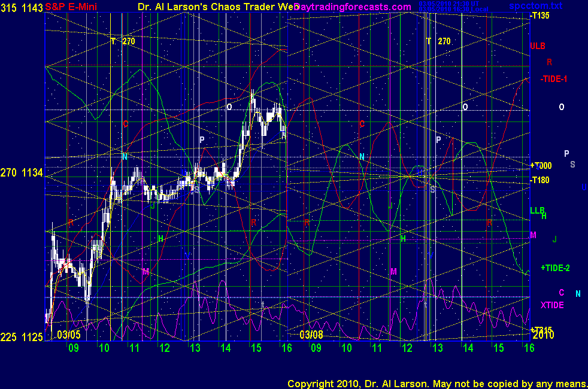Click the red "S&P E-Mini" chart title
588x389 pixels.
pyautogui.click(x=71, y=7)
